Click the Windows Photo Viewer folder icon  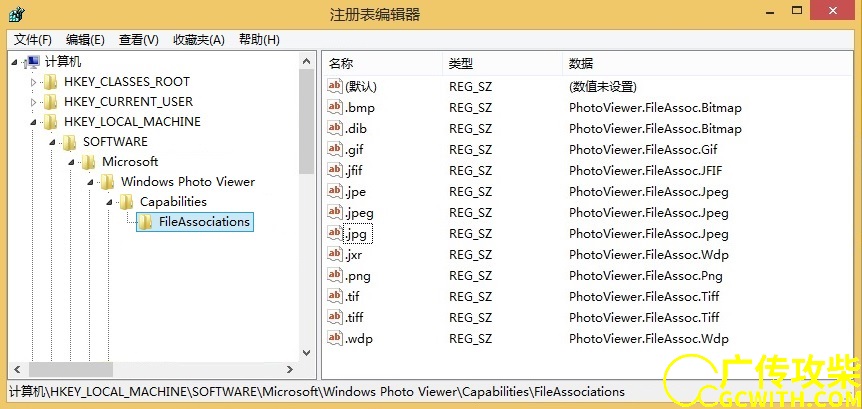click(107, 181)
